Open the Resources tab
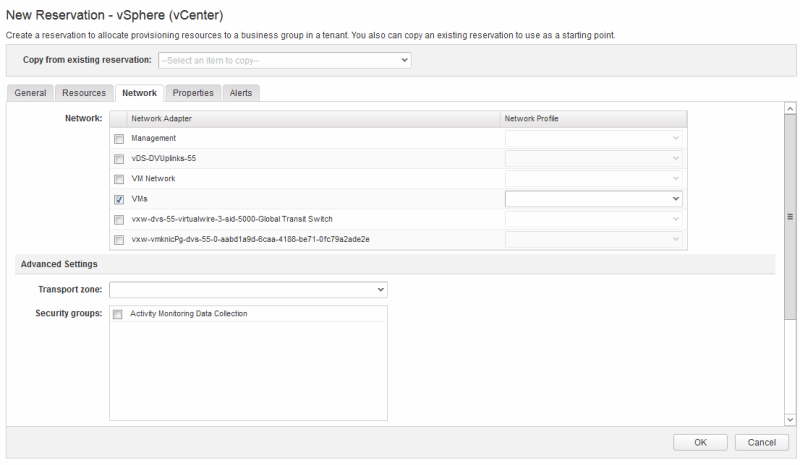The width and height of the screenshot is (800, 465). click(x=84, y=93)
